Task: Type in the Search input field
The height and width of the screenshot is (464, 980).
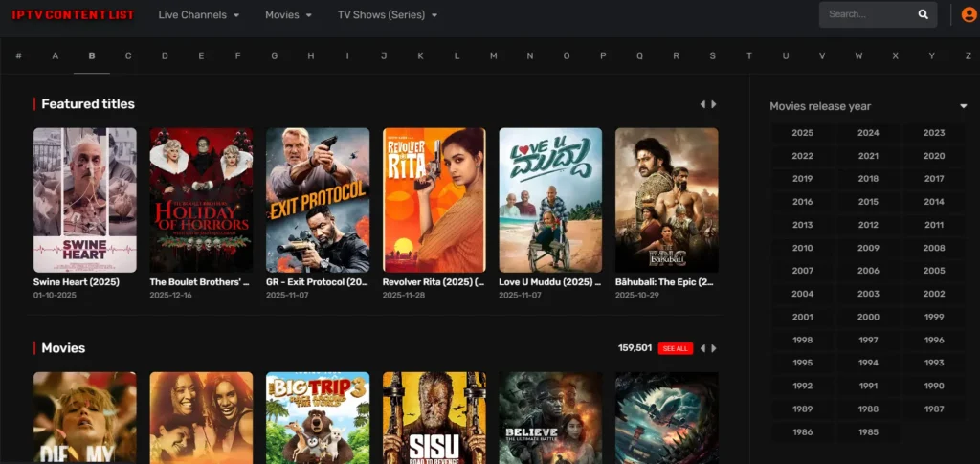Action: [866, 15]
